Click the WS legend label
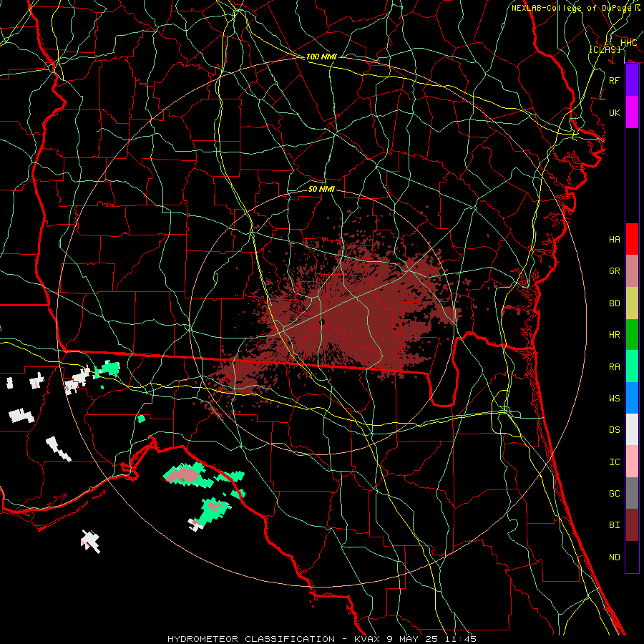644x644 pixels. click(614, 398)
